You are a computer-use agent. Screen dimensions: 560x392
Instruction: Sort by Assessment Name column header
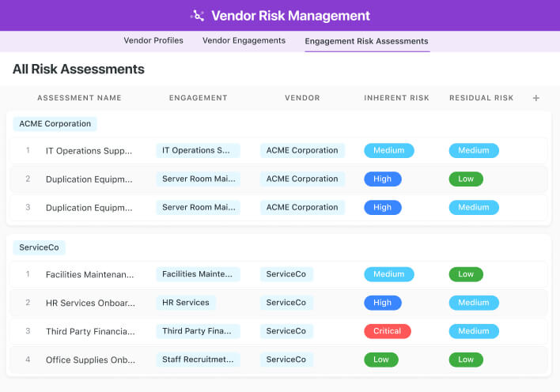pyautogui.click(x=79, y=98)
